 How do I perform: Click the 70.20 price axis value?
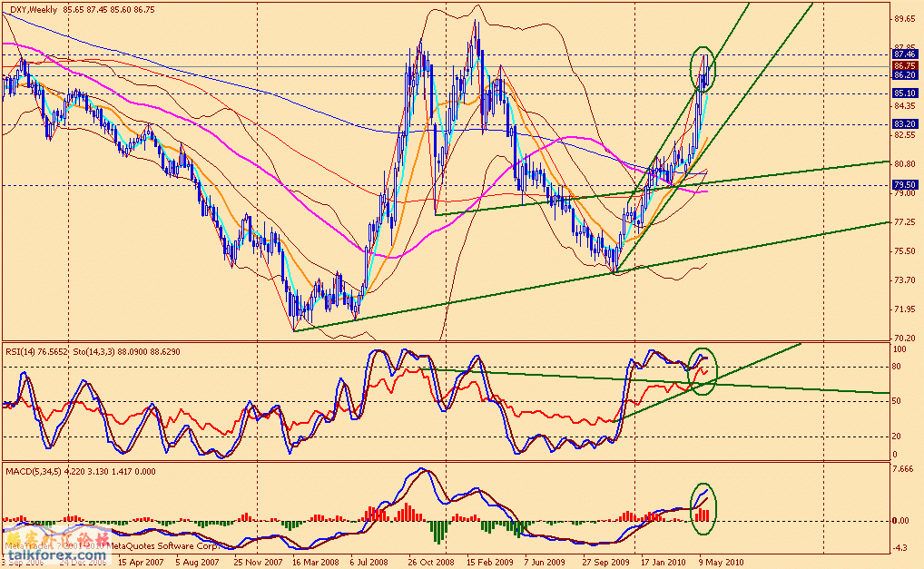(x=905, y=338)
